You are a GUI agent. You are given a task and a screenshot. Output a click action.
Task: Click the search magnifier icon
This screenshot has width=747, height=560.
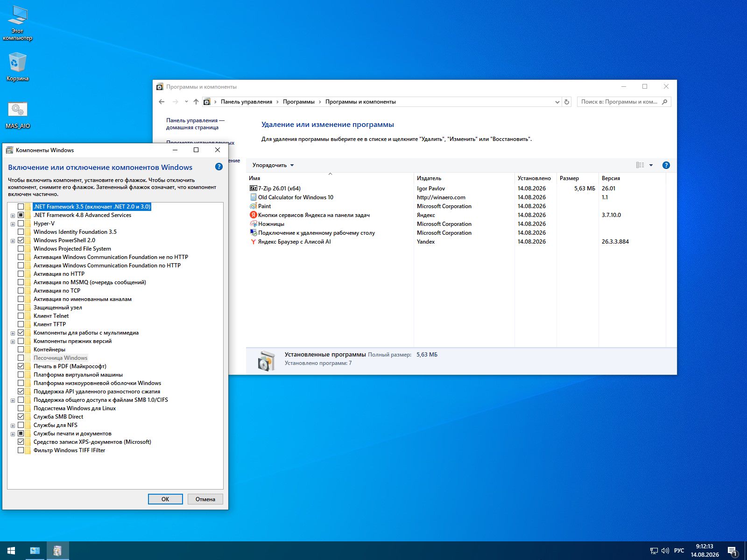click(x=665, y=102)
